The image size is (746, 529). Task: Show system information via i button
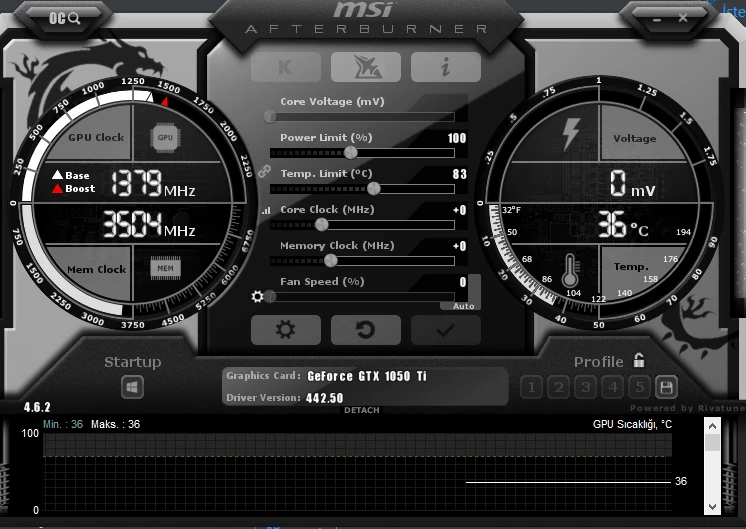[x=446, y=67]
